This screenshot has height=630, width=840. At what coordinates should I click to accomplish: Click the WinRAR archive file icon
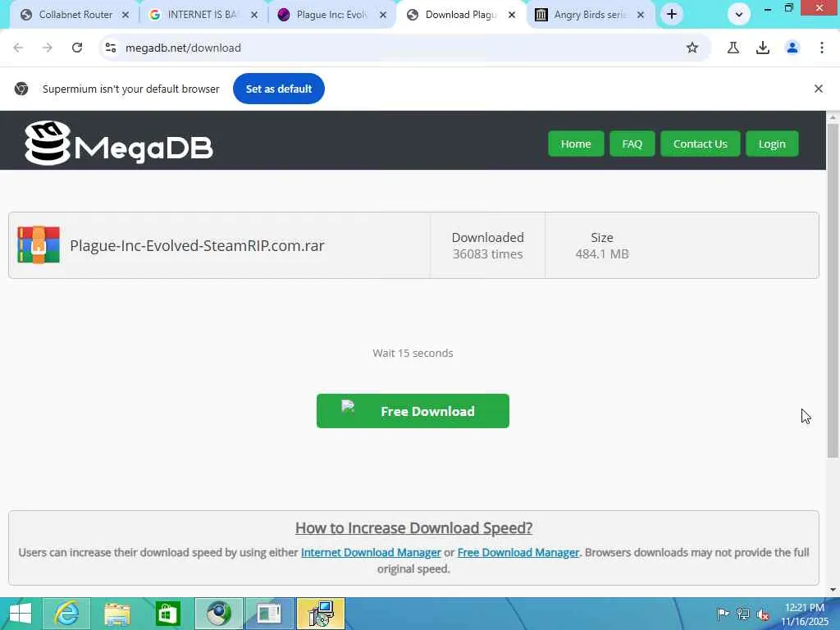39,244
